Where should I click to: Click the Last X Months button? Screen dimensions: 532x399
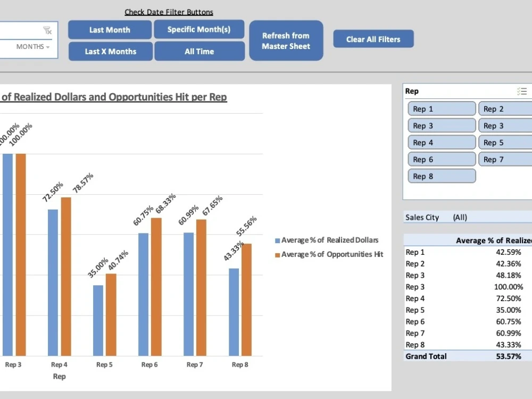(110, 51)
